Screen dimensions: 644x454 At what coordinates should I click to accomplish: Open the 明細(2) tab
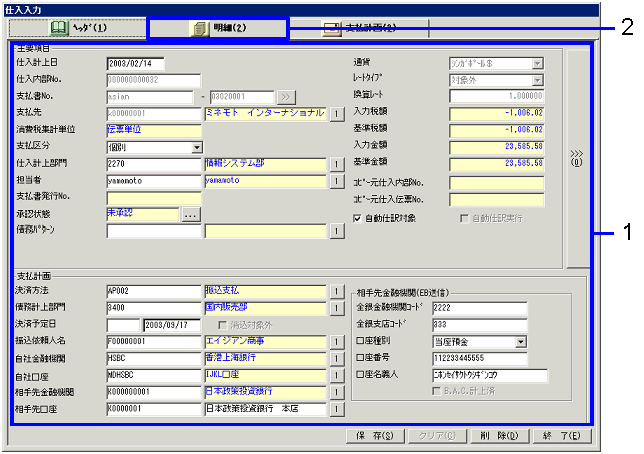coord(218,28)
